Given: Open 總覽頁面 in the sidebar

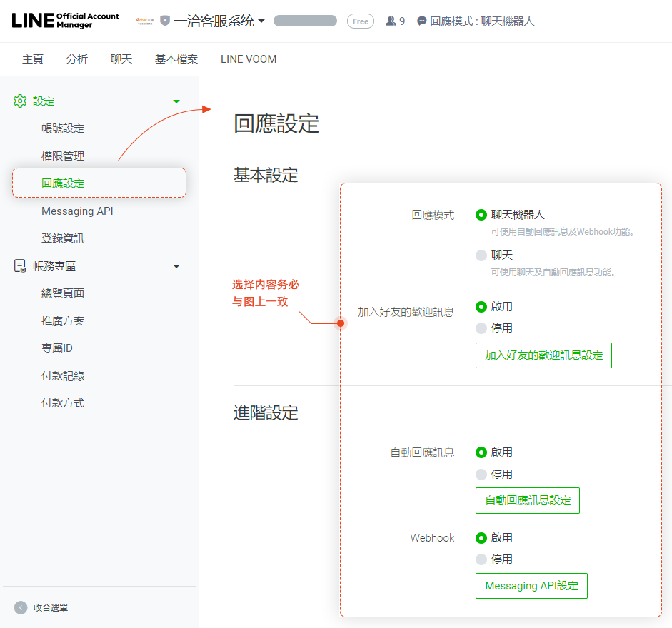Looking at the screenshot, I should coord(63,293).
